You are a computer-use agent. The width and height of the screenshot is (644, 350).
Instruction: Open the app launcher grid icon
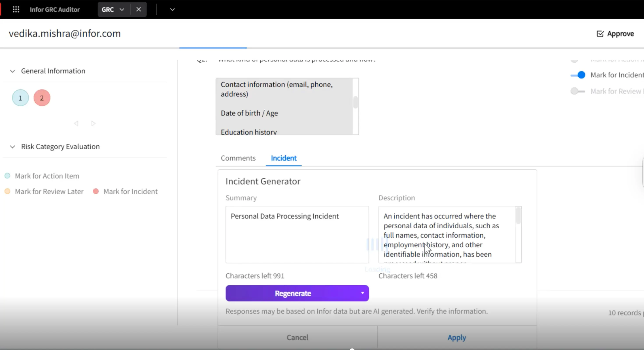[x=16, y=9]
